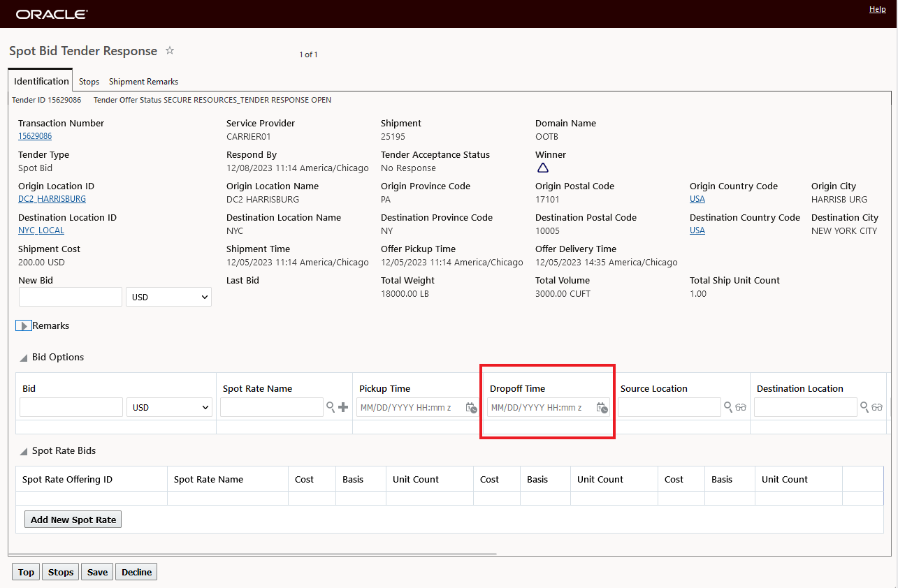This screenshot has width=898, height=588.
Task: Open Destination Country Code USA link
Action: coord(697,230)
